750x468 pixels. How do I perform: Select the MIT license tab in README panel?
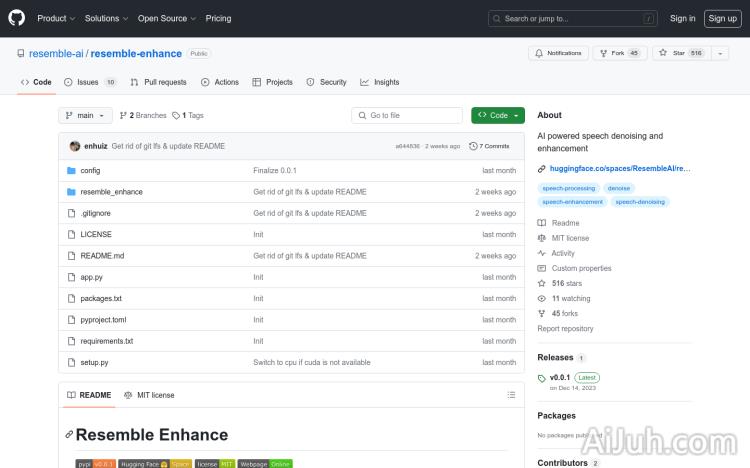point(149,395)
